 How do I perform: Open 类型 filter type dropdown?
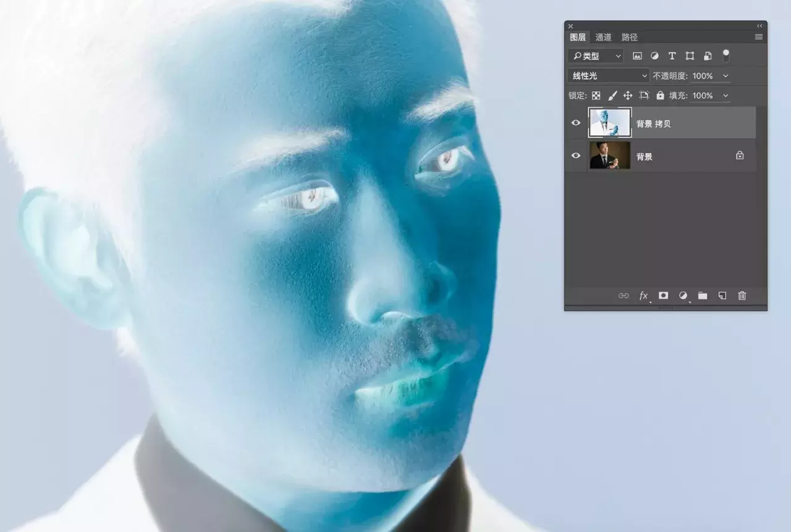click(596, 56)
